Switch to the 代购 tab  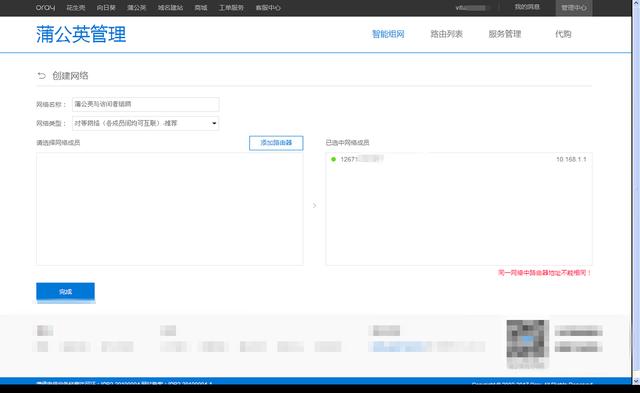pyautogui.click(x=563, y=34)
